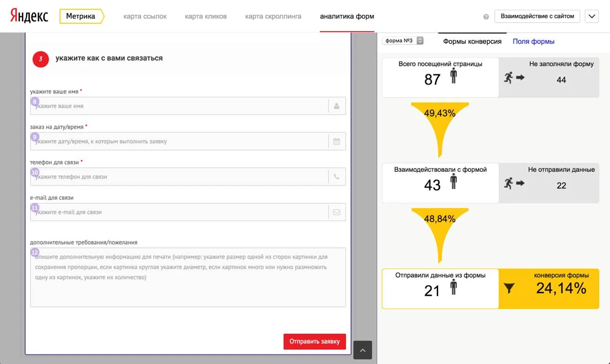
Task: Open the Метрика logo link
Action: [82, 16]
